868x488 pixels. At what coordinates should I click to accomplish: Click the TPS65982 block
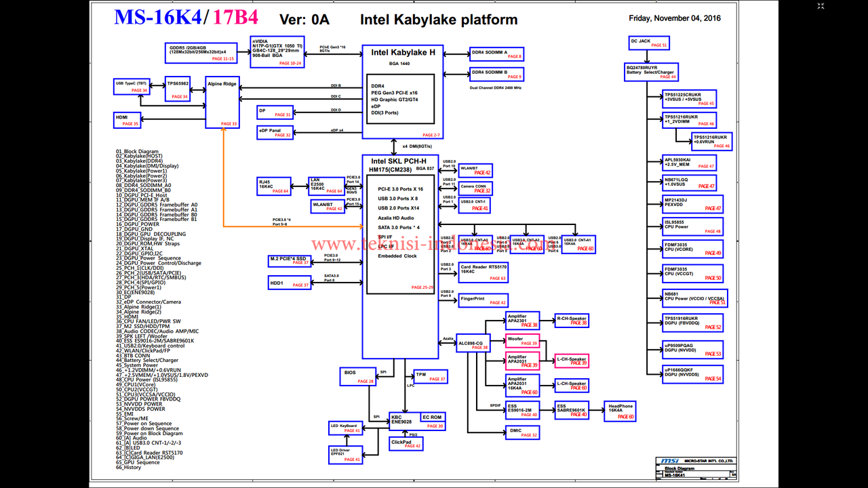[178, 90]
